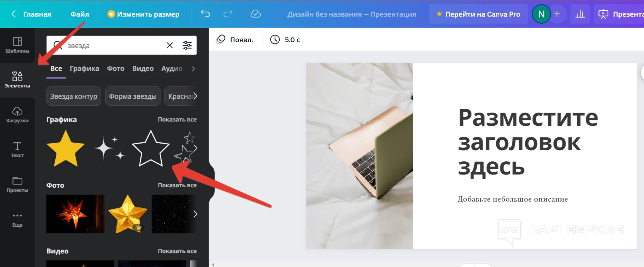Add the dark starry sky photo

coord(174,214)
